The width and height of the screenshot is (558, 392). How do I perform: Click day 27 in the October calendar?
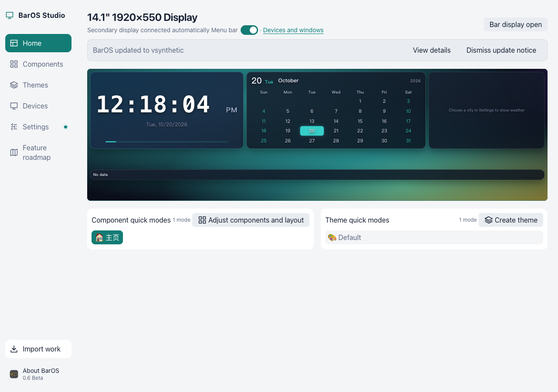pos(312,141)
